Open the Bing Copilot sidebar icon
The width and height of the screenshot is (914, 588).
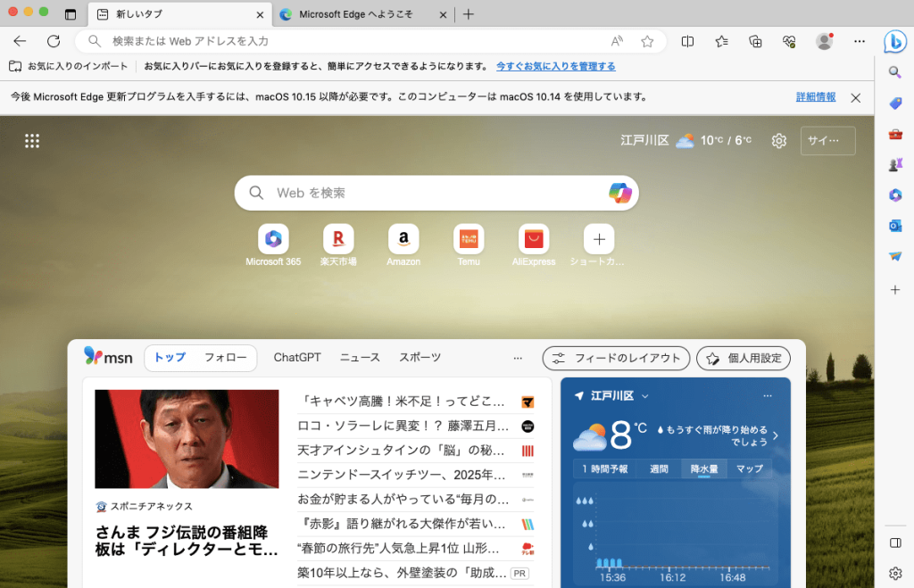tap(894, 42)
